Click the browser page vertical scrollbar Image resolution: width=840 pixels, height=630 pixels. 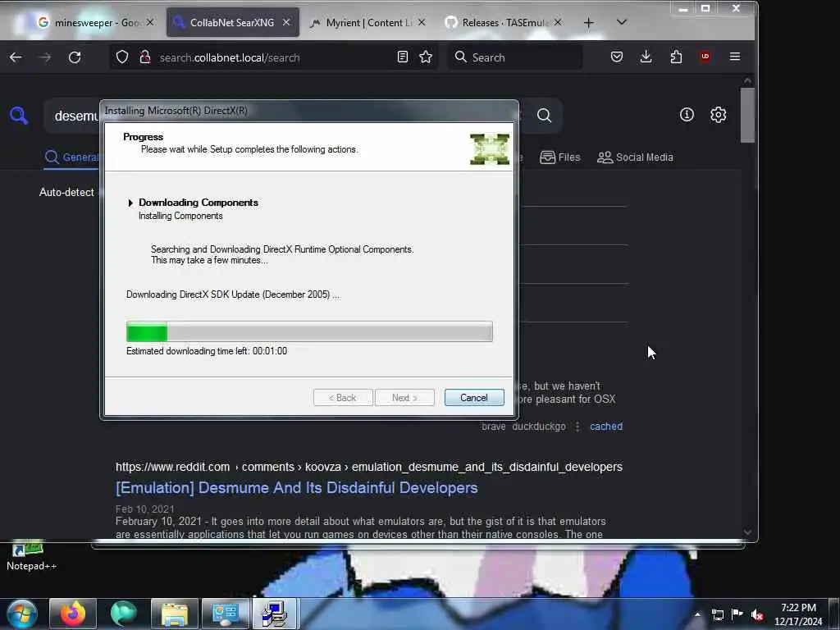pyautogui.click(x=748, y=116)
